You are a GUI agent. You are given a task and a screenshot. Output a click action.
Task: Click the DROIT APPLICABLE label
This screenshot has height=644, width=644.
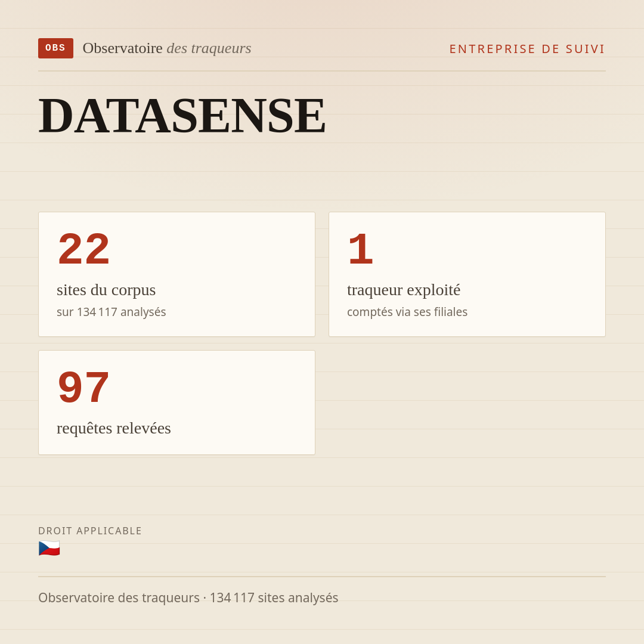point(90,531)
